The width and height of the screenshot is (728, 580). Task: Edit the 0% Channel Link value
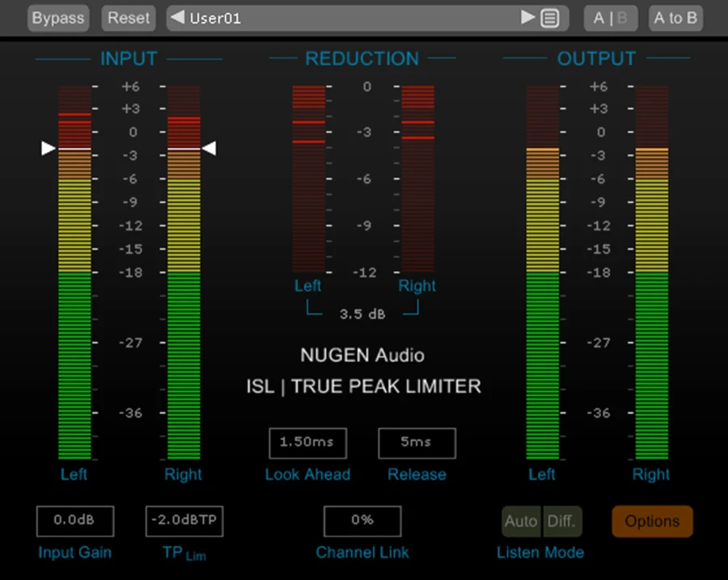coord(362,521)
